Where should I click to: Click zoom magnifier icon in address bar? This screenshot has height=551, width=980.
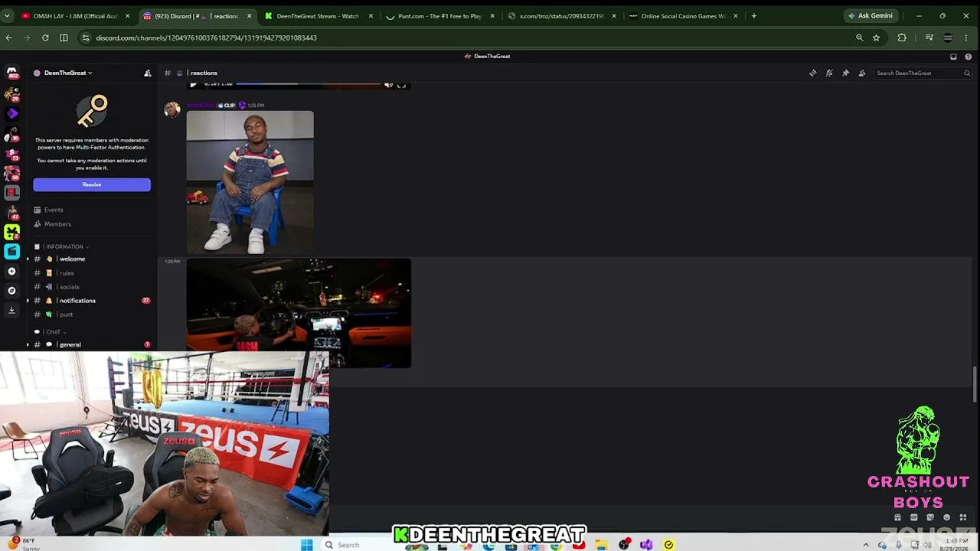(860, 37)
